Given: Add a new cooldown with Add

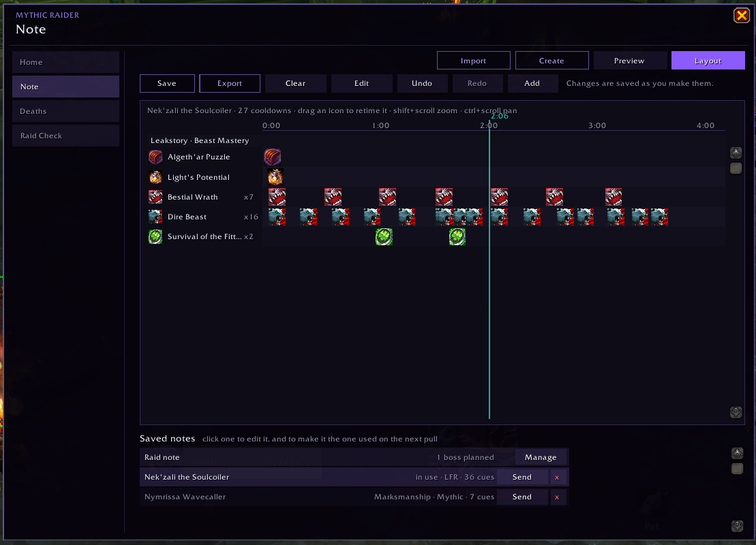Looking at the screenshot, I should point(532,83).
